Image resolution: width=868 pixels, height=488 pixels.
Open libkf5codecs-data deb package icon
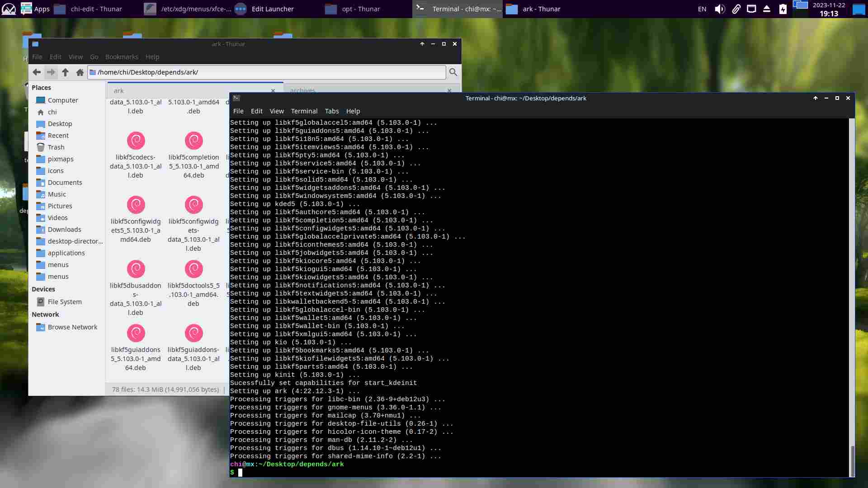(136, 141)
